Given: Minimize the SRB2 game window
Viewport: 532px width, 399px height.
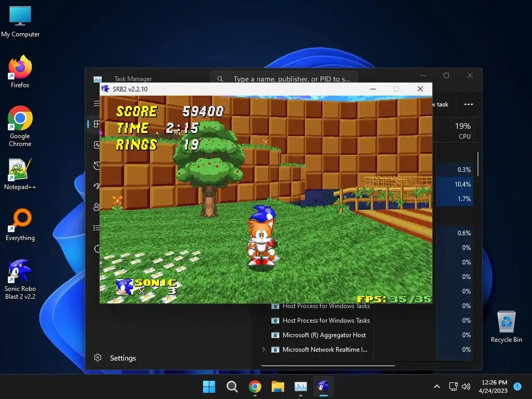Looking at the screenshot, I should tap(373, 89).
